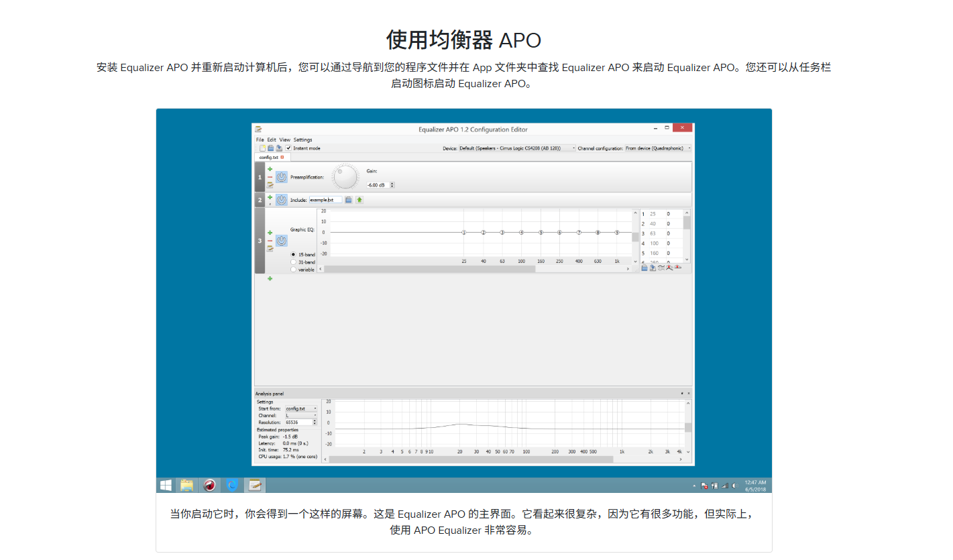Open the Start from dropdown in Analysis panel
Screen dimensions: 953x560
click(301, 408)
